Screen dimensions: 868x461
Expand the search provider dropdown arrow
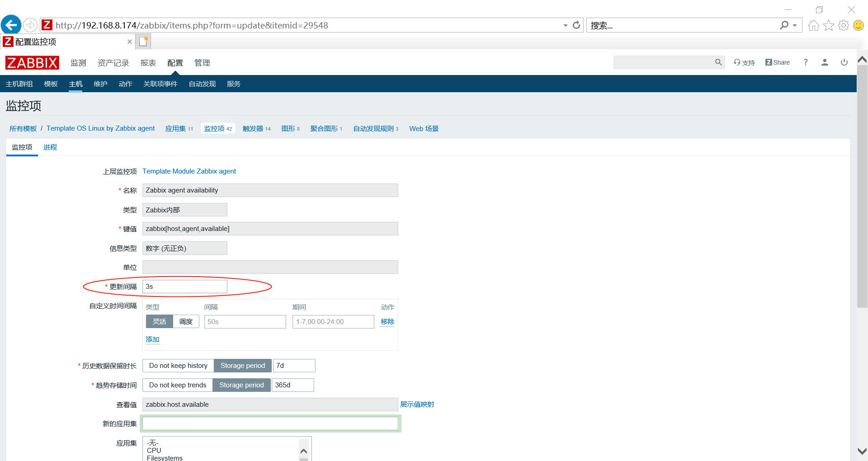pos(795,26)
